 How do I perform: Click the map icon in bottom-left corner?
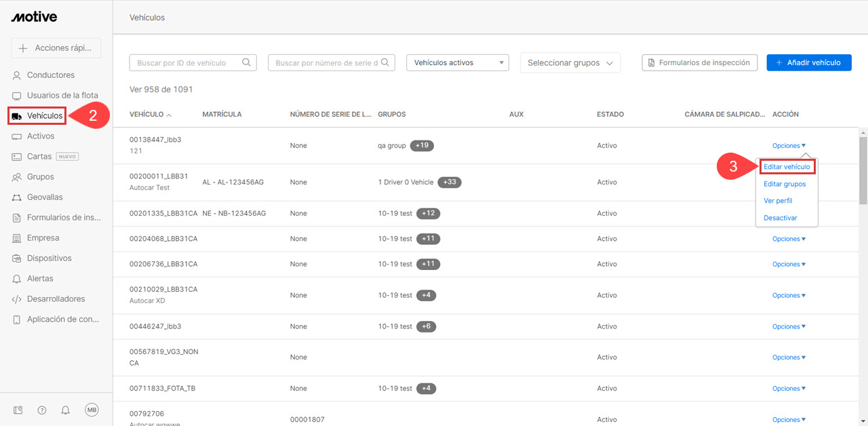[18, 410]
